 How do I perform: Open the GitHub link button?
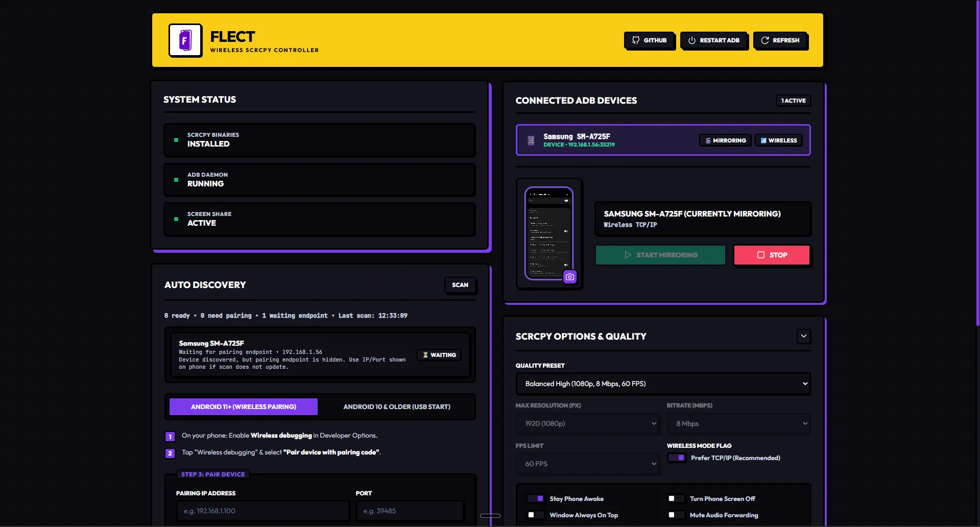tap(649, 40)
